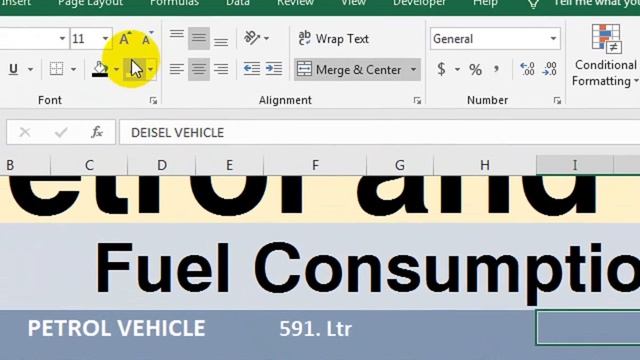Align text left
The image size is (640, 360).
pos(177,69)
